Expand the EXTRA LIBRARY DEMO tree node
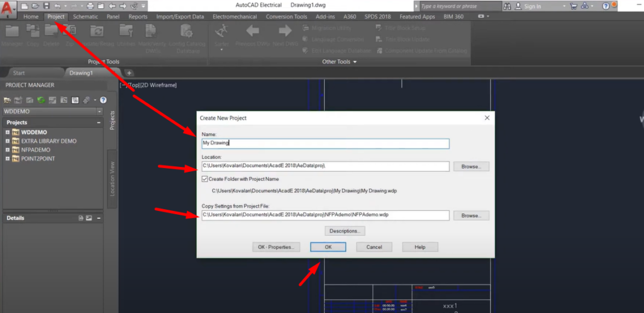Viewport: 644px width, 313px height. 8,141
